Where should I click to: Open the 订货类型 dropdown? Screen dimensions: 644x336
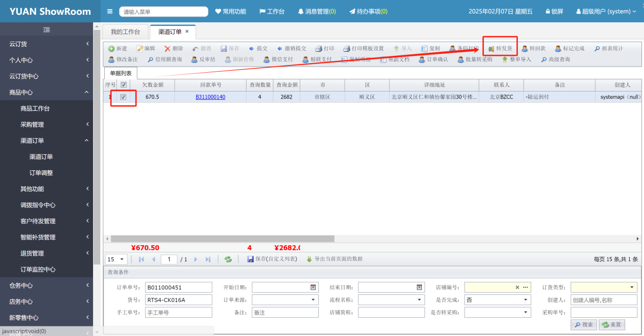(x=632, y=287)
